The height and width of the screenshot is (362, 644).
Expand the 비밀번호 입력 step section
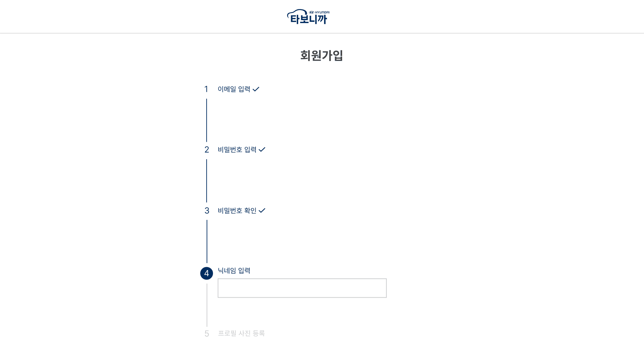tap(237, 149)
